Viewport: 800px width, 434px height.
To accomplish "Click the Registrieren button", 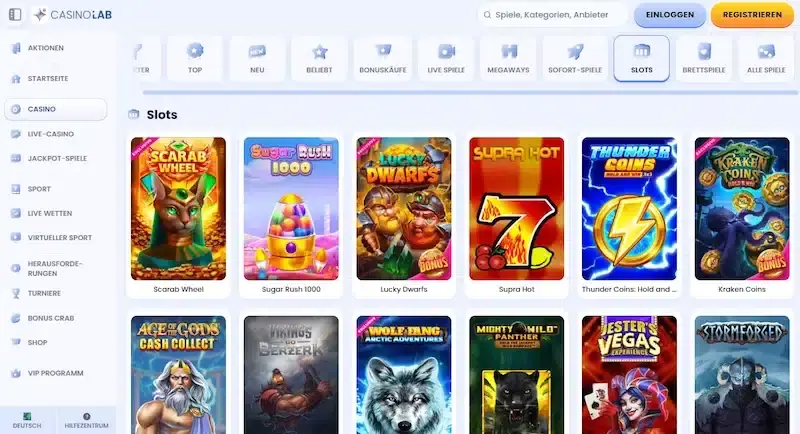I will pyautogui.click(x=752, y=15).
